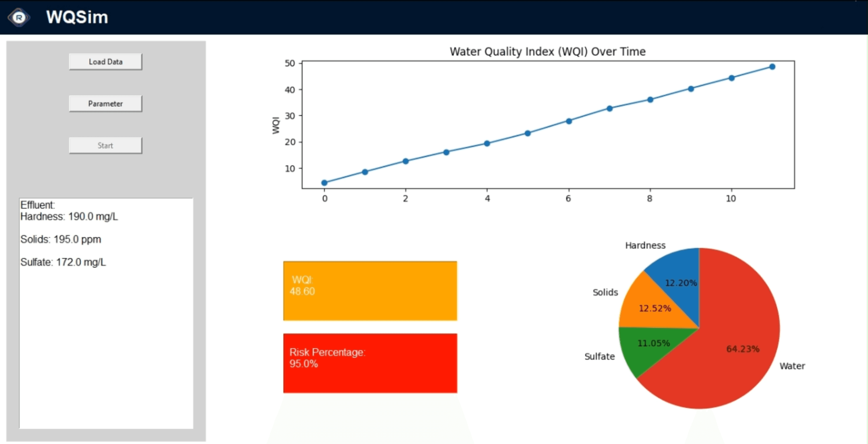Click the orange Solids pie slice
Image resolution: width=868 pixels, height=444 pixels.
coord(650,308)
